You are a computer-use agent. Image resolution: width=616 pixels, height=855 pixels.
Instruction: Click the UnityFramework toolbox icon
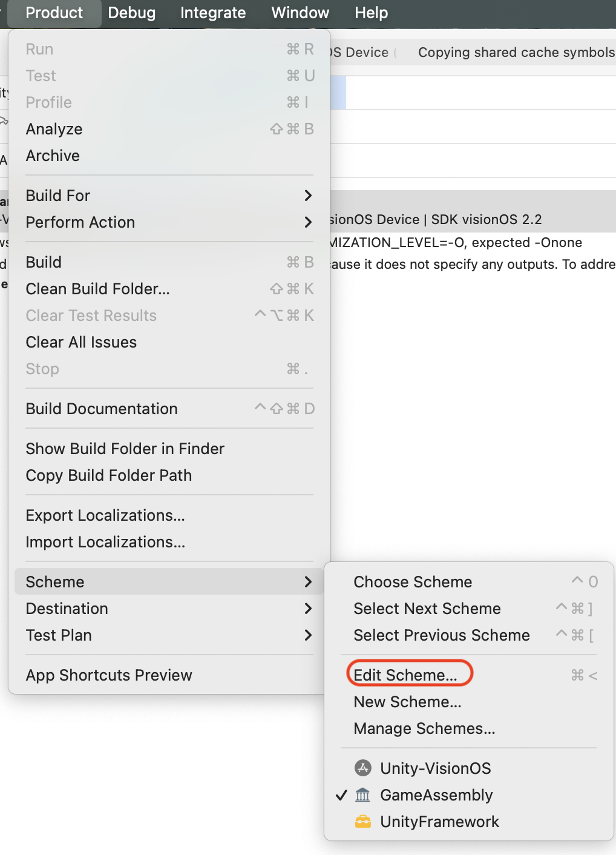362,821
